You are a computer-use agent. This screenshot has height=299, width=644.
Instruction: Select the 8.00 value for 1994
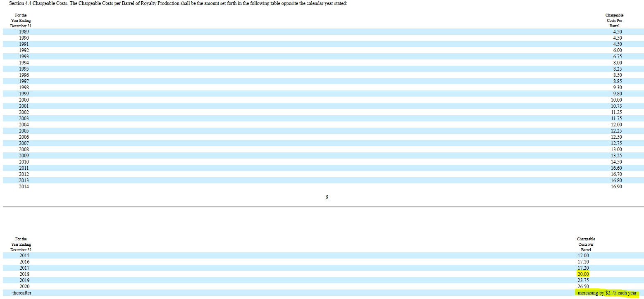(x=618, y=62)
